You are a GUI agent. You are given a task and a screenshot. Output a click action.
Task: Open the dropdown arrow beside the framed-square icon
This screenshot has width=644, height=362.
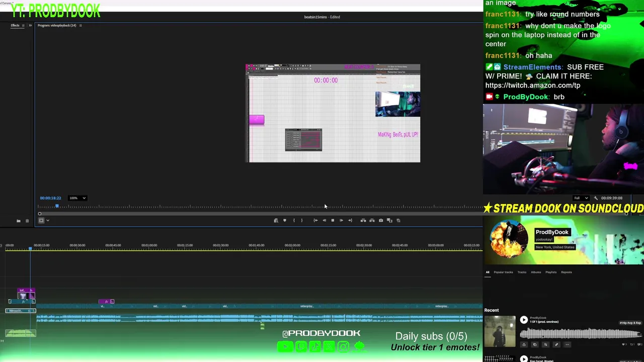[x=48, y=220]
